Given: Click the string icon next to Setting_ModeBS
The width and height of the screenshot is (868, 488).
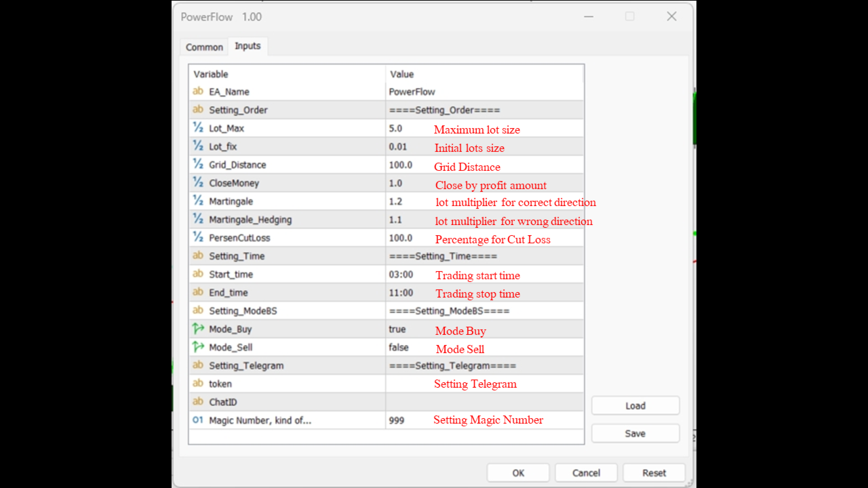Looking at the screenshot, I should tap(198, 311).
